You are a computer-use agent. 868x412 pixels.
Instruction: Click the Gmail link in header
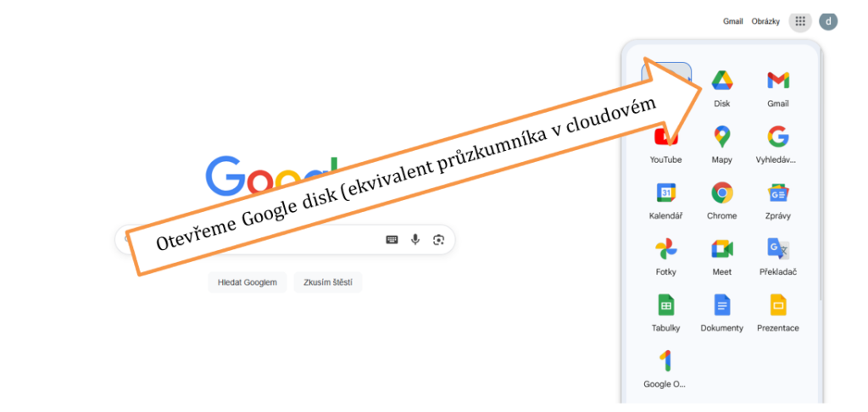point(733,21)
